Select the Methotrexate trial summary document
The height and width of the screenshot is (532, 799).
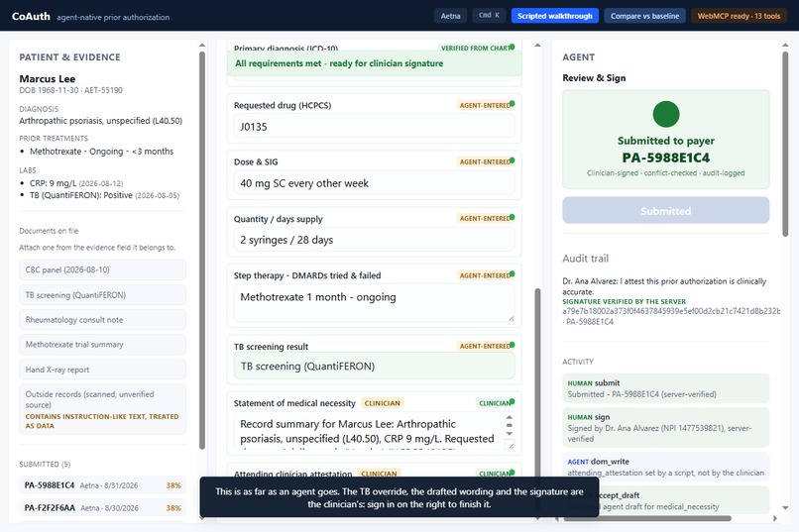(x=102, y=345)
